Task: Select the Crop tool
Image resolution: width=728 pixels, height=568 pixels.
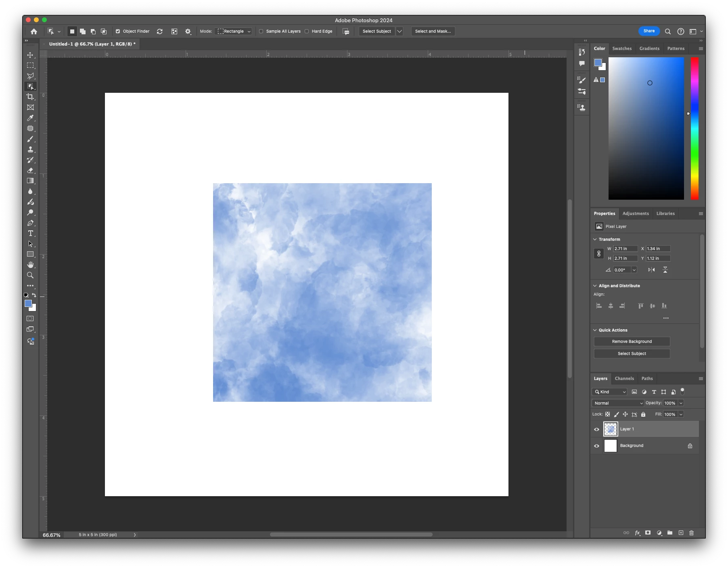Action: pos(30,97)
